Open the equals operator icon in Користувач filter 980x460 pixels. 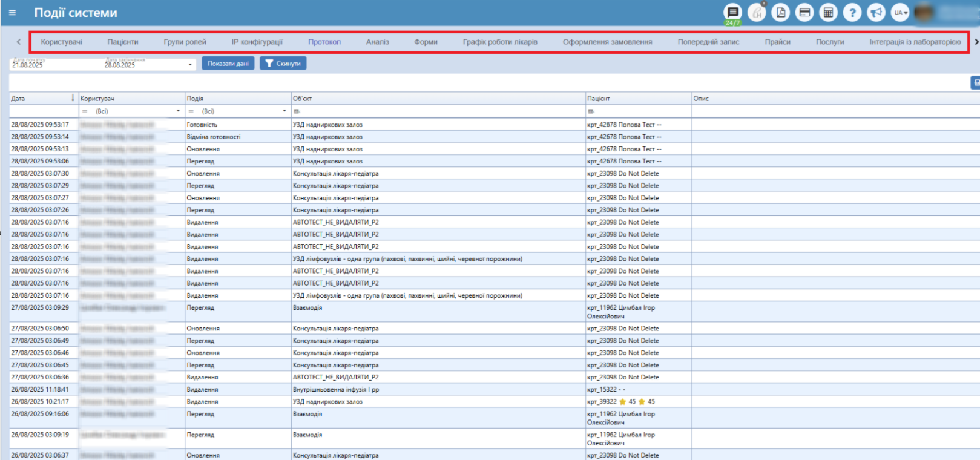(x=85, y=111)
